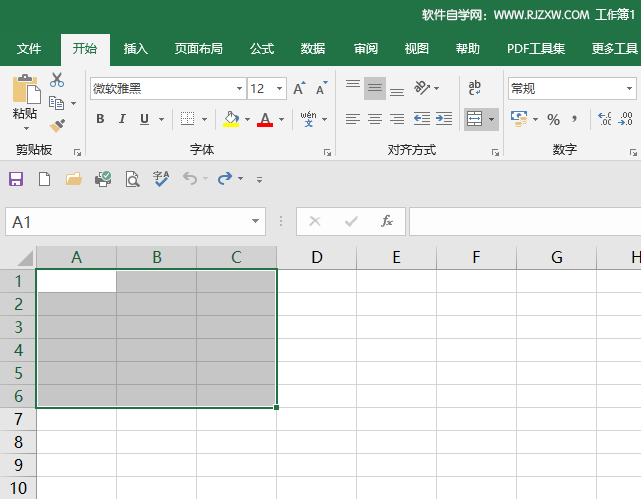Open fill color dropdown arrow
The width and height of the screenshot is (641, 499).
(x=247, y=119)
